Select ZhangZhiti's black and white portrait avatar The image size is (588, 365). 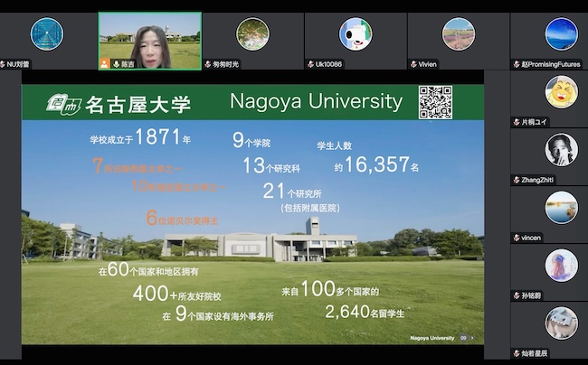coord(562,150)
